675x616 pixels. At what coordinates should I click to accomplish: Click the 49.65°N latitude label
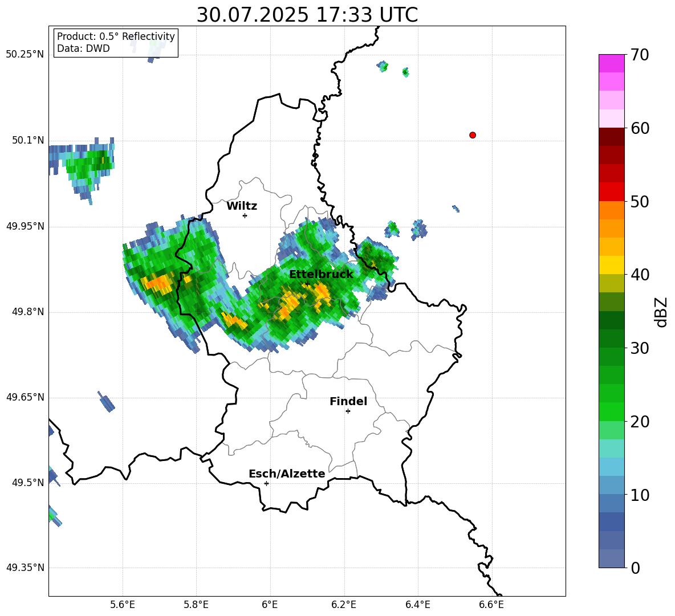click(25, 397)
